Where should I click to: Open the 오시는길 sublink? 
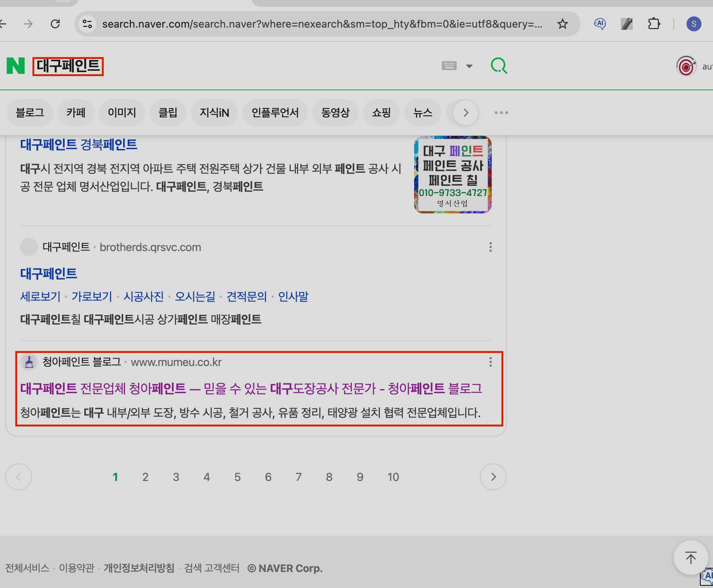click(195, 297)
